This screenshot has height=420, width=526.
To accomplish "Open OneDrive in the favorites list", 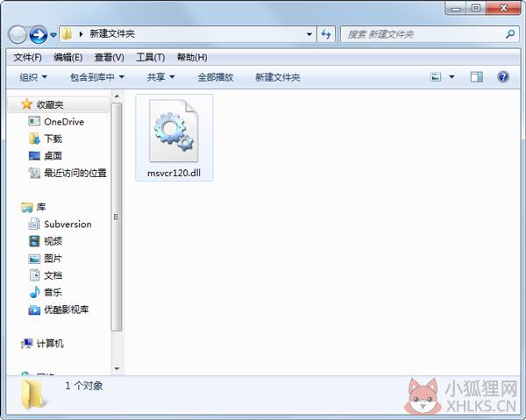I will pyautogui.click(x=64, y=122).
